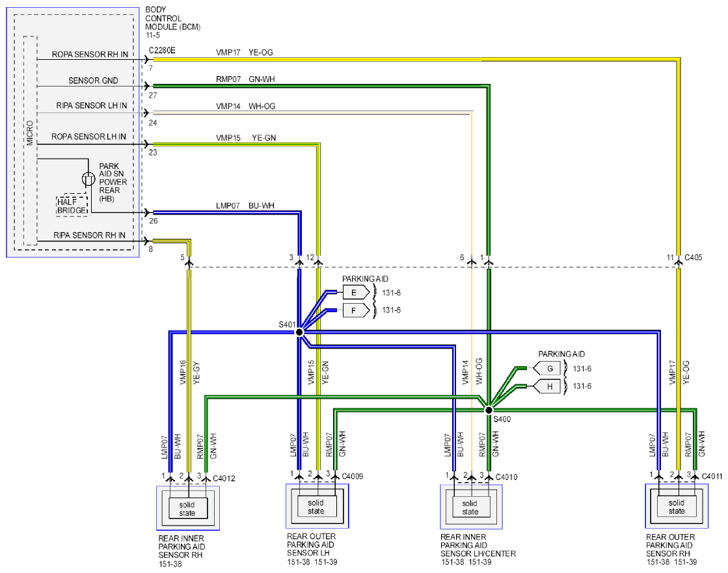Select the Parking Aid E reference arrow
Screen dimensions: 728x573
point(356,292)
